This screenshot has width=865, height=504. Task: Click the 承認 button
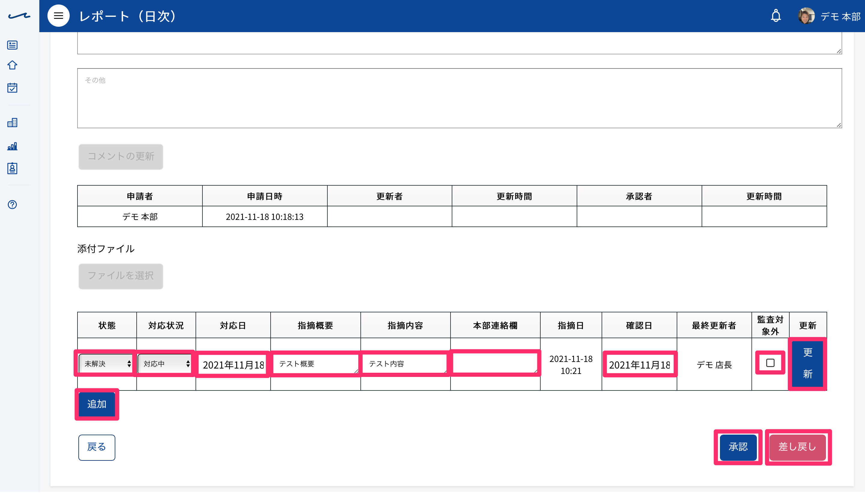click(x=738, y=447)
